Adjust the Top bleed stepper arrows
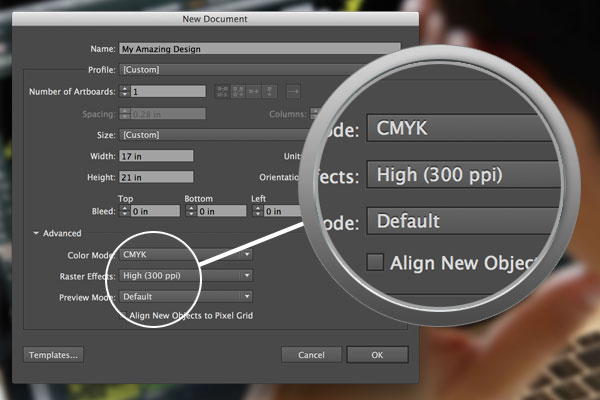The width and height of the screenshot is (600, 400). [x=124, y=211]
